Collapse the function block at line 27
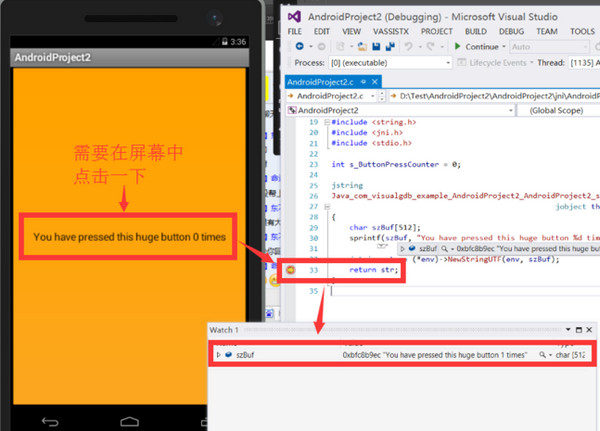The height and width of the screenshot is (431, 600). click(327, 207)
